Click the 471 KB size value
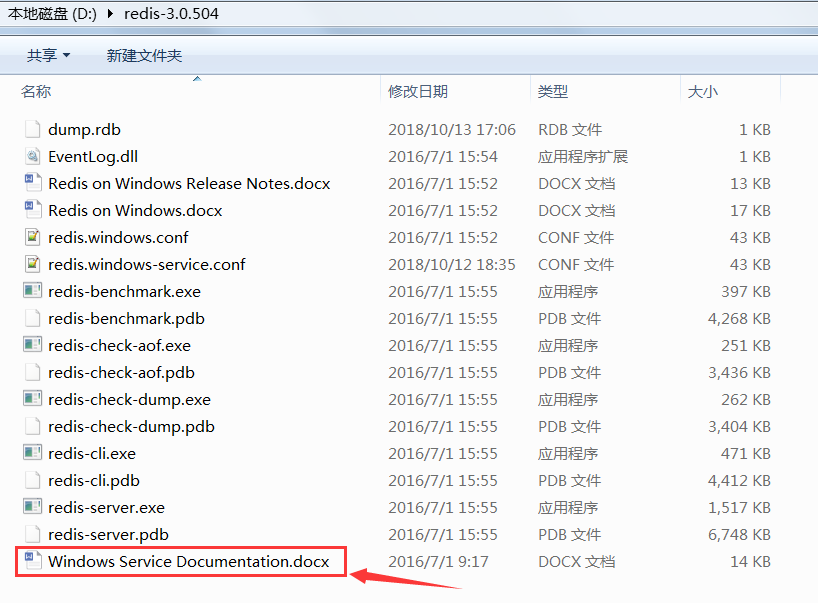 tap(746, 454)
